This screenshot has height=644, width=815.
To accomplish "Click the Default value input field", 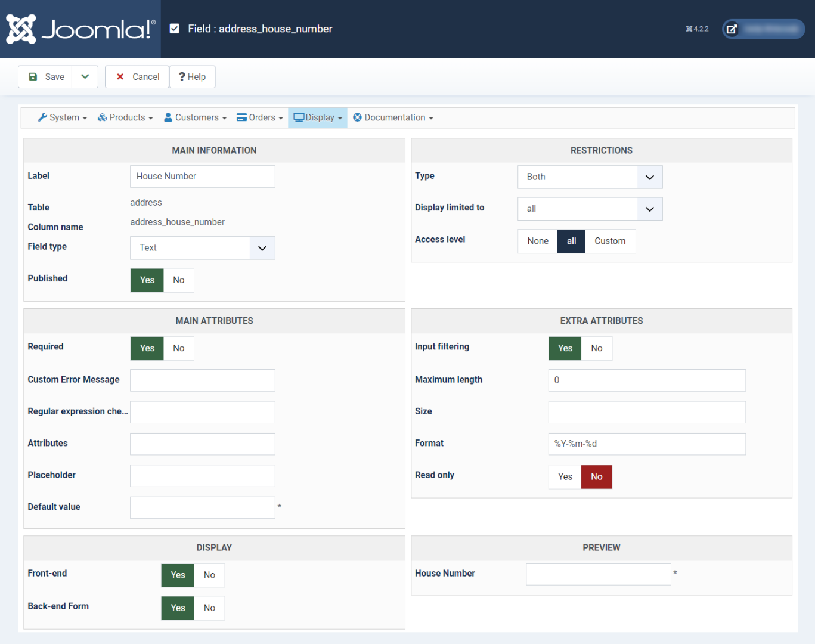I will pyautogui.click(x=203, y=508).
